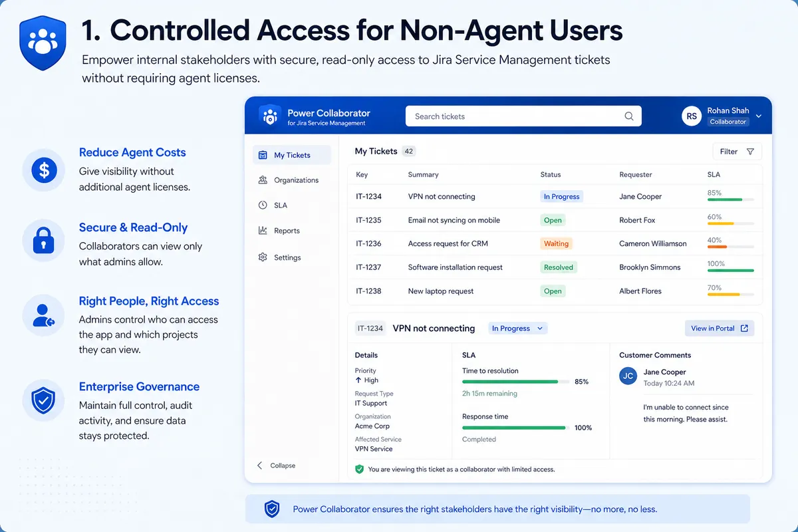Click the Resolved status badge
Viewport: 798px width, 532px height.
click(558, 267)
